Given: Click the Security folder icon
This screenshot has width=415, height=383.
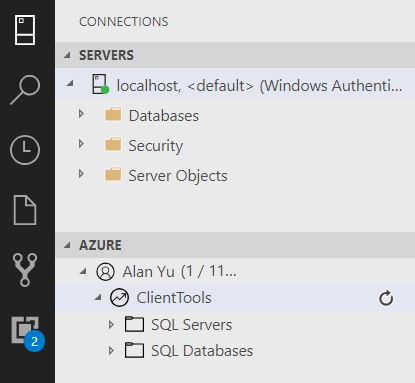Looking at the screenshot, I should (x=113, y=145).
